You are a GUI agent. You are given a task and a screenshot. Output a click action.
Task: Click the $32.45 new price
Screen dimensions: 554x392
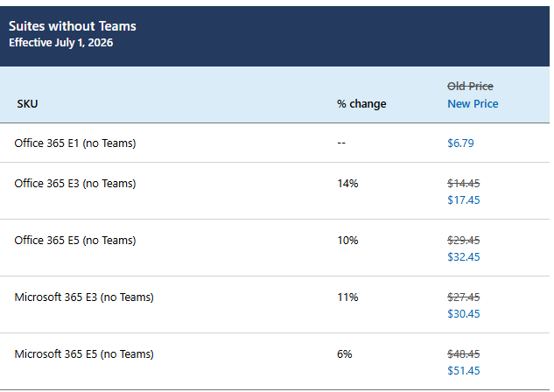pos(464,256)
